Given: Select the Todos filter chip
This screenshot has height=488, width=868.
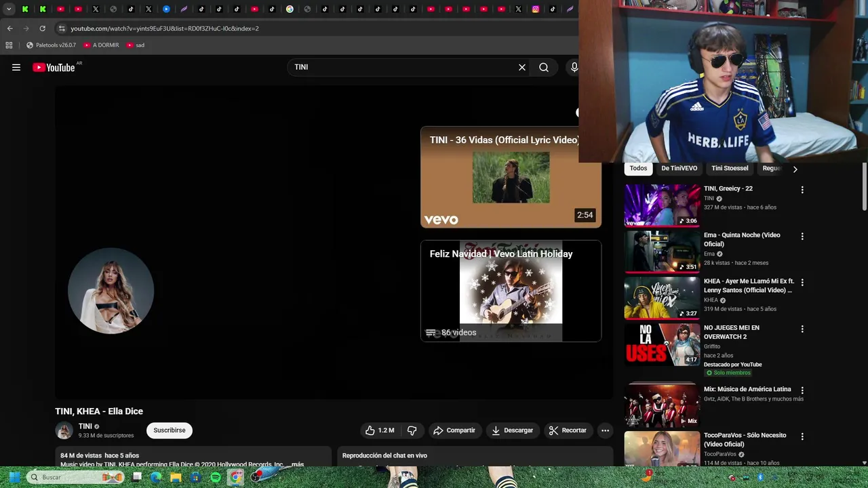Looking at the screenshot, I should pos(638,168).
